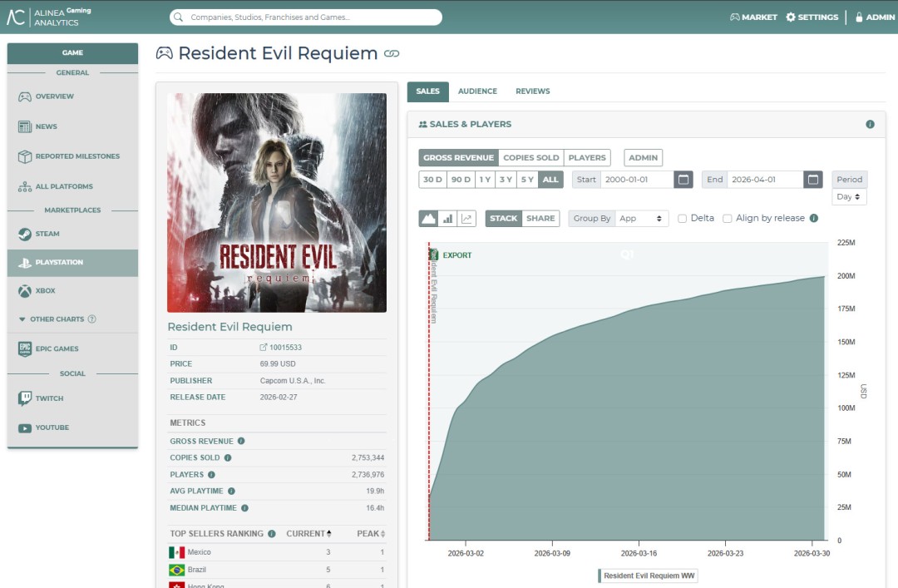
Task: Open the End date calendar picker
Action: [814, 180]
